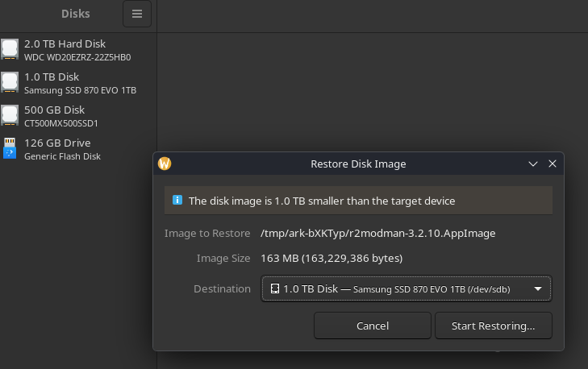Click the image size value 163 MB

click(x=332, y=259)
